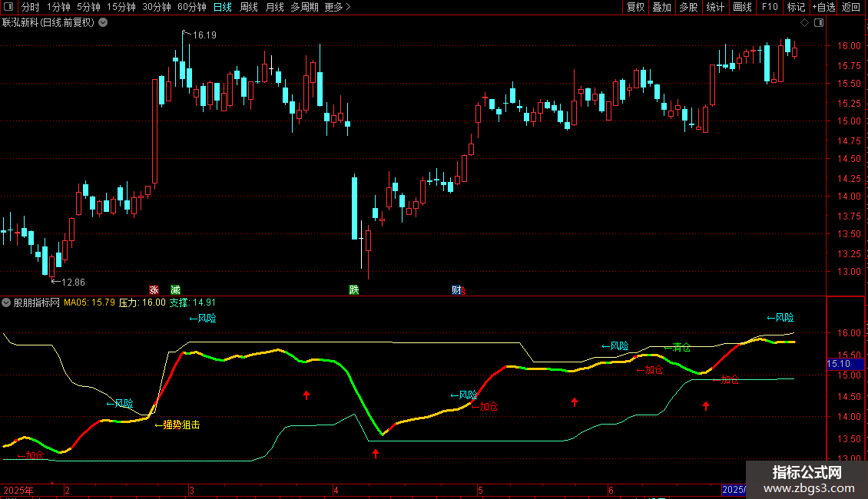Select the 60分钟 period
This screenshot has width=868, height=499.
click(191, 7)
